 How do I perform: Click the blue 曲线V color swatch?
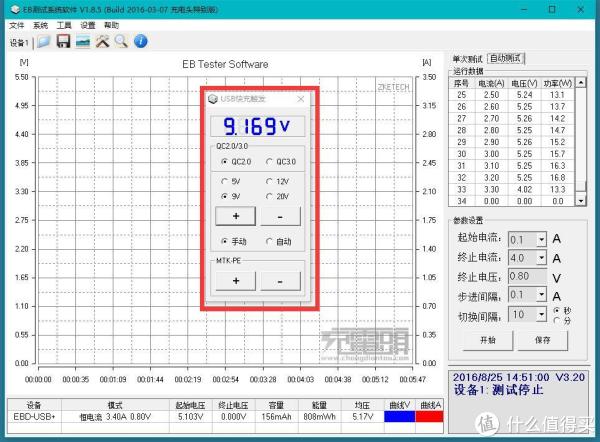tap(399, 416)
